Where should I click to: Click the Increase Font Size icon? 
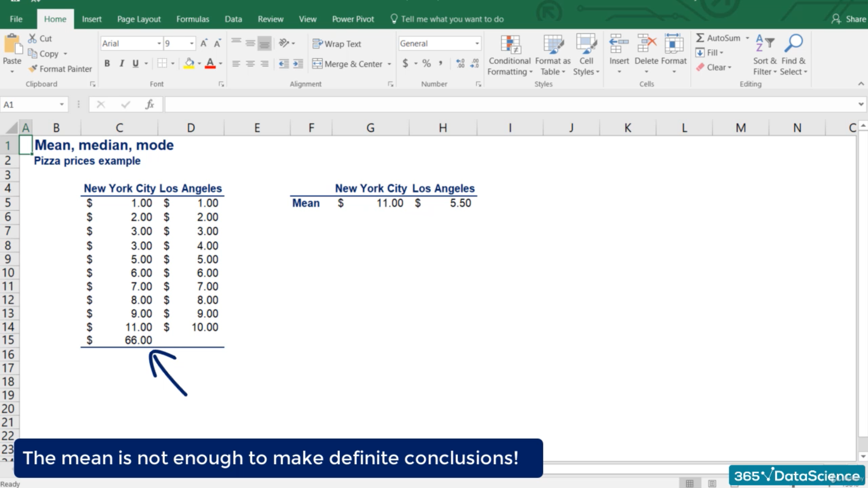(203, 43)
